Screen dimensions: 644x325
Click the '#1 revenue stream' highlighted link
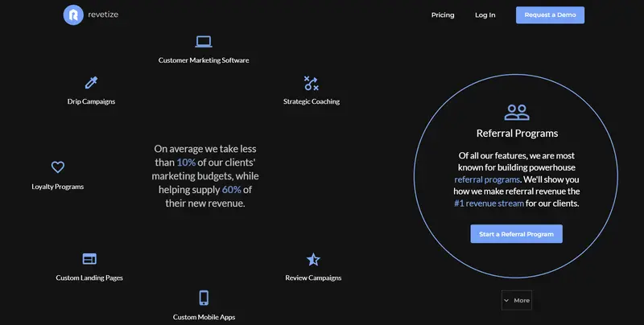(489, 204)
